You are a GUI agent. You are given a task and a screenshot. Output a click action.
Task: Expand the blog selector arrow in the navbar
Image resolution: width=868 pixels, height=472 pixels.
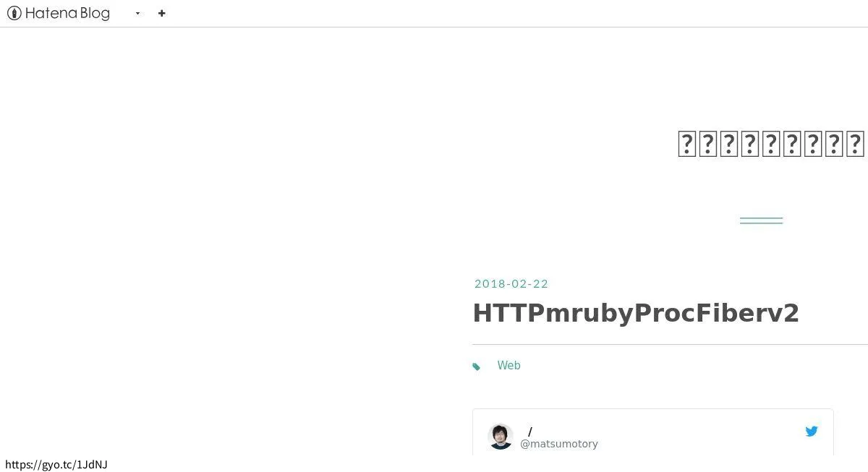coord(137,14)
